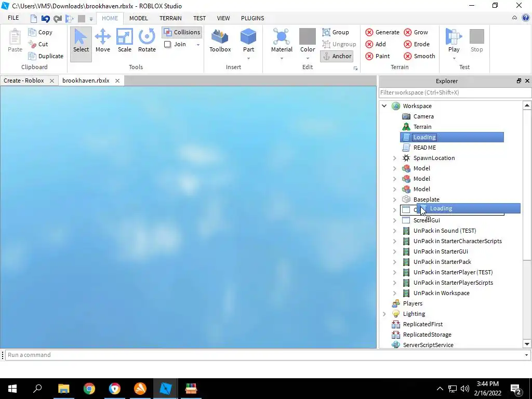Viewport: 532px width, 399px height.
Task: Switch to the TEST ribbon tab
Action: tap(199, 18)
